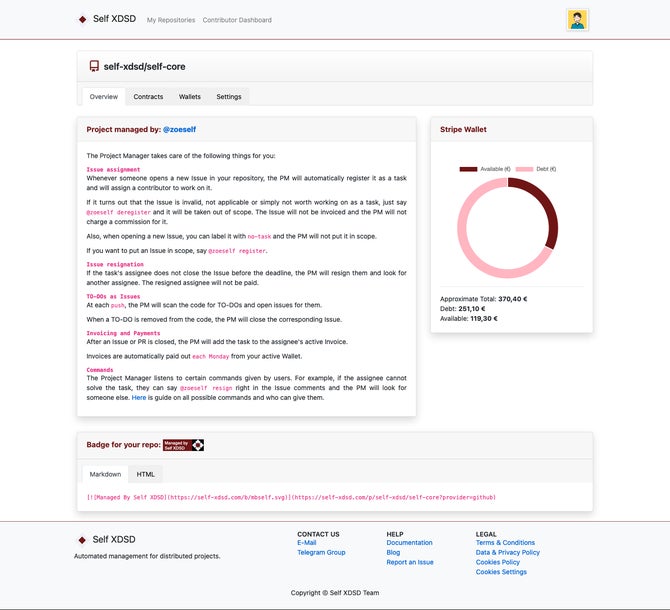The width and height of the screenshot is (670, 610).
Task: Click the '@zoeself register' command text
Action: point(237,251)
